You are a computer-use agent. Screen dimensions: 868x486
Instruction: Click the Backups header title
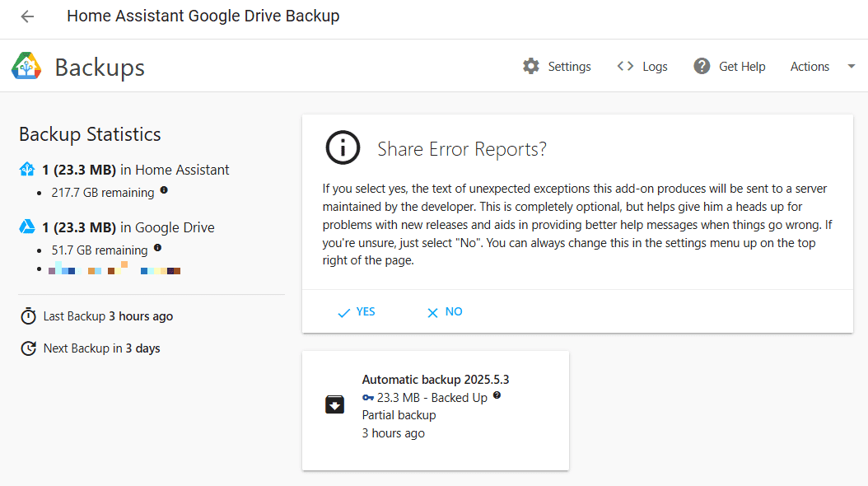[x=100, y=68]
